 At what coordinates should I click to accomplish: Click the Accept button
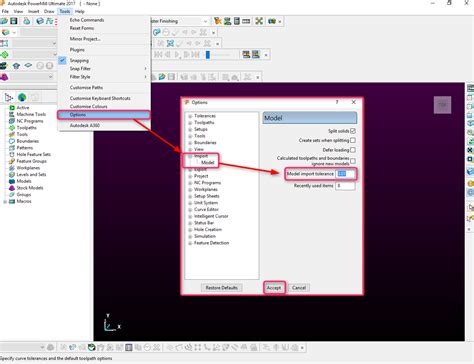point(274,288)
